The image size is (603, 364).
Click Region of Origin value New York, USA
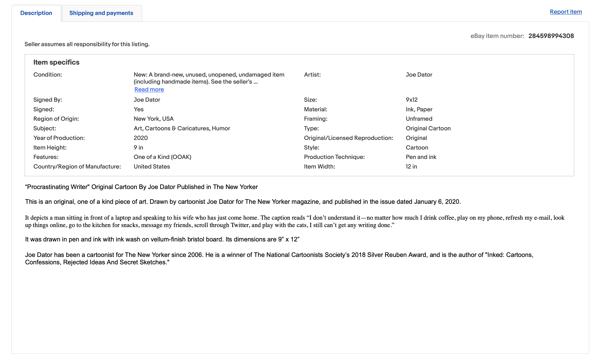(154, 119)
